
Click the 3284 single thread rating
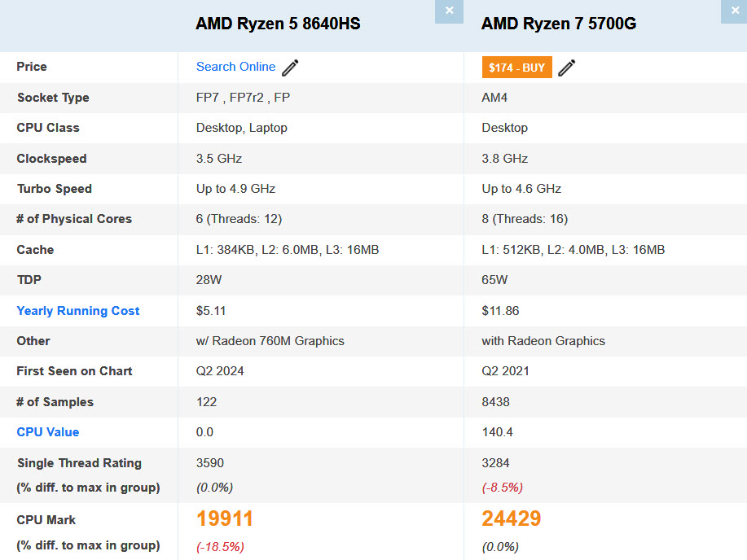[x=495, y=463]
